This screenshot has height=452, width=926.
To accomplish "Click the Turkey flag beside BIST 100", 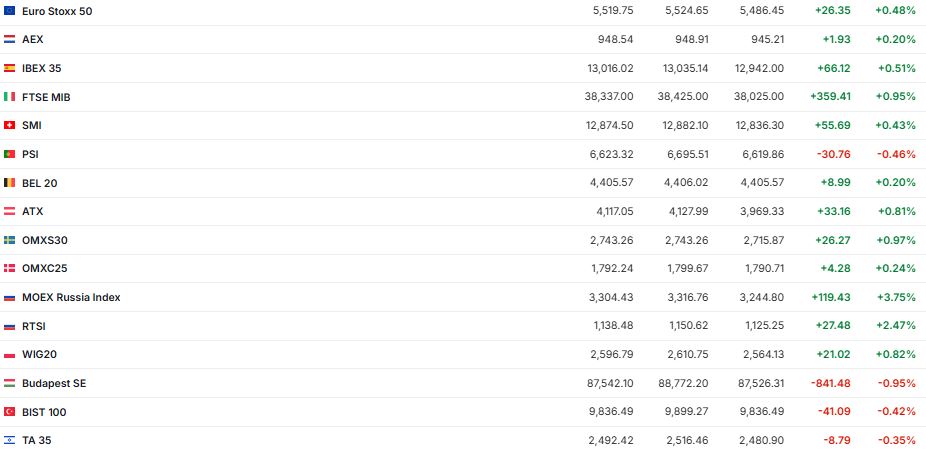I will pyautogui.click(x=9, y=412).
